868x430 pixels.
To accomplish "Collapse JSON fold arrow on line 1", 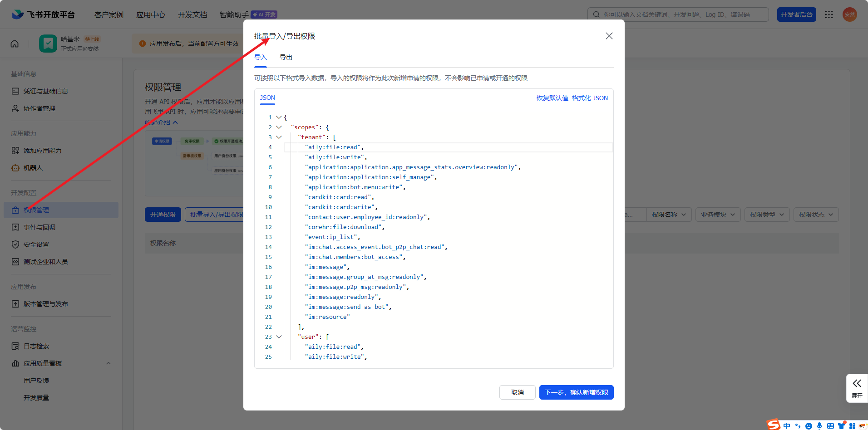I will 279,117.
